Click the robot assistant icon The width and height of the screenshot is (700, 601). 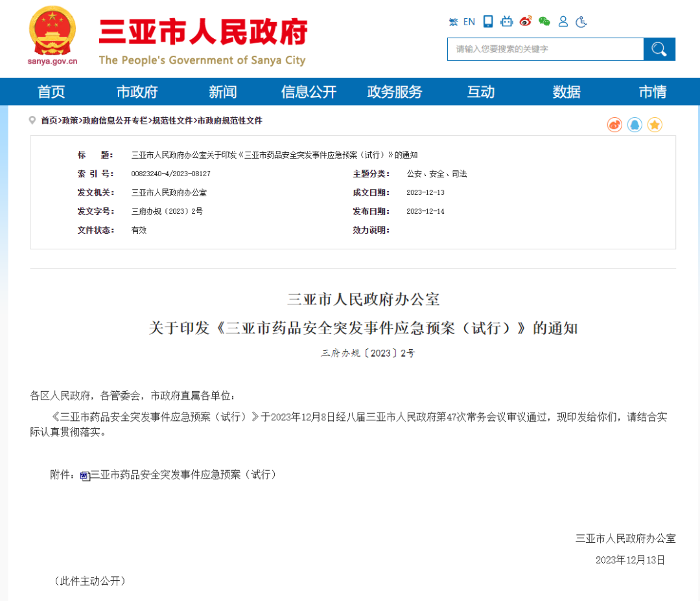tap(507, 21)
